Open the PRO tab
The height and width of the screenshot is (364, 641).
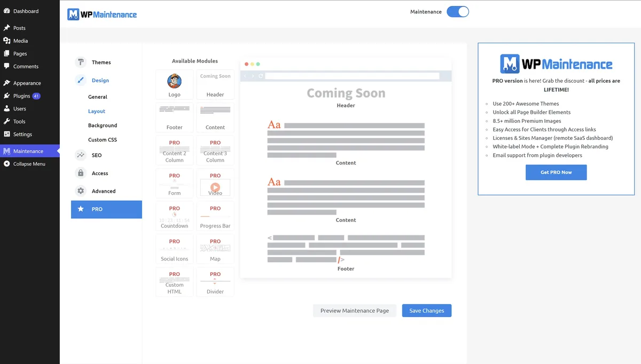click(107, 209)
